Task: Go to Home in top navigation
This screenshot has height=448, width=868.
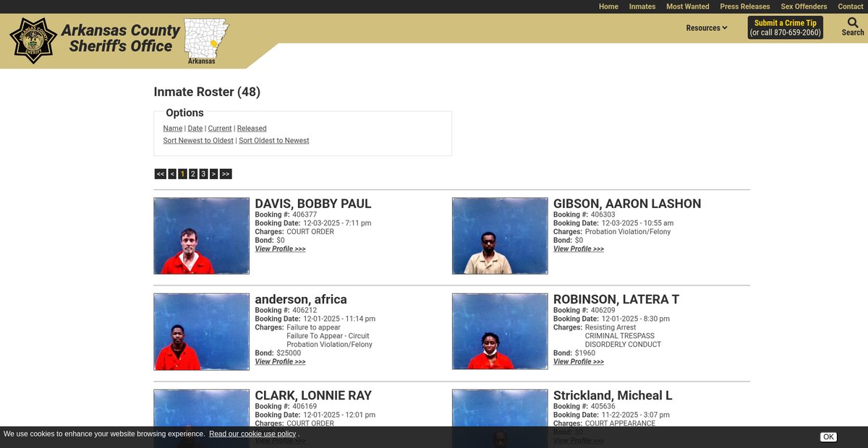Action: tap(608, 7)
